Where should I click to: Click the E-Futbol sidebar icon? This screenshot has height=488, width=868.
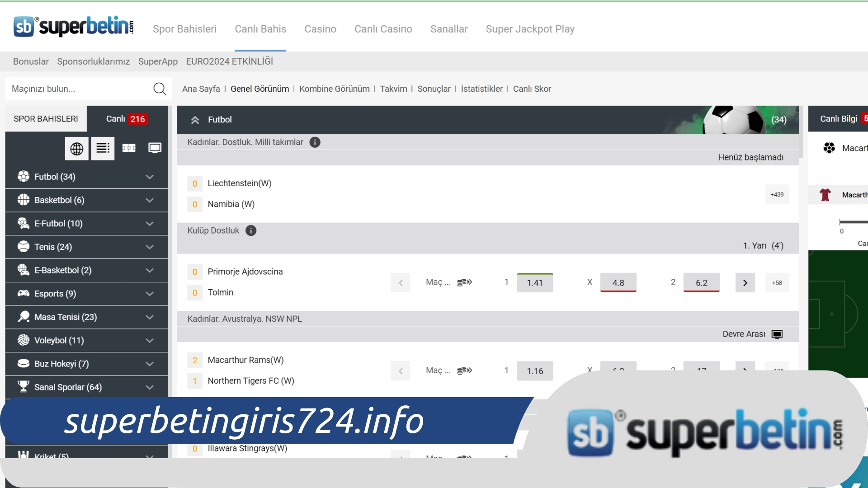[24, 223]
